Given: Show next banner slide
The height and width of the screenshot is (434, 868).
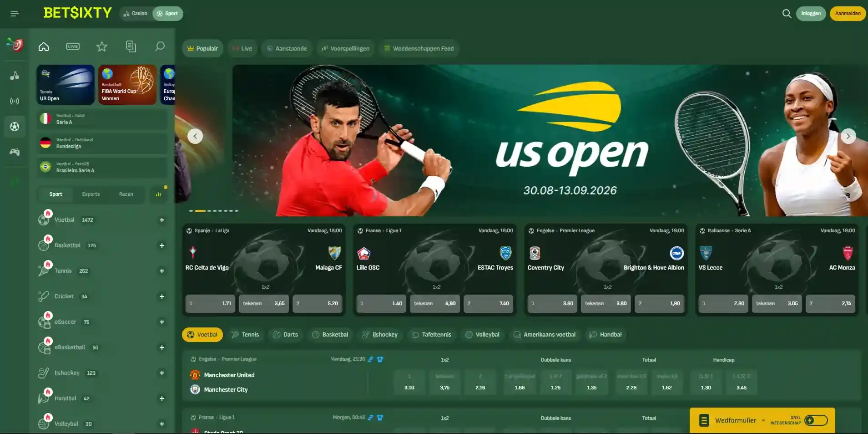Looking at the screenshot, I should (848, 136).
